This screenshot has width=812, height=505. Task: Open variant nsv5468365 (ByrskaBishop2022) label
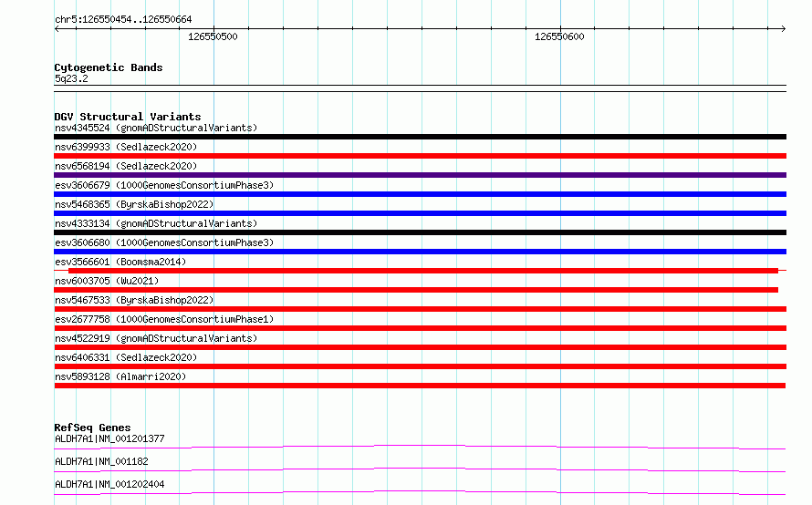tap(134, 204)
